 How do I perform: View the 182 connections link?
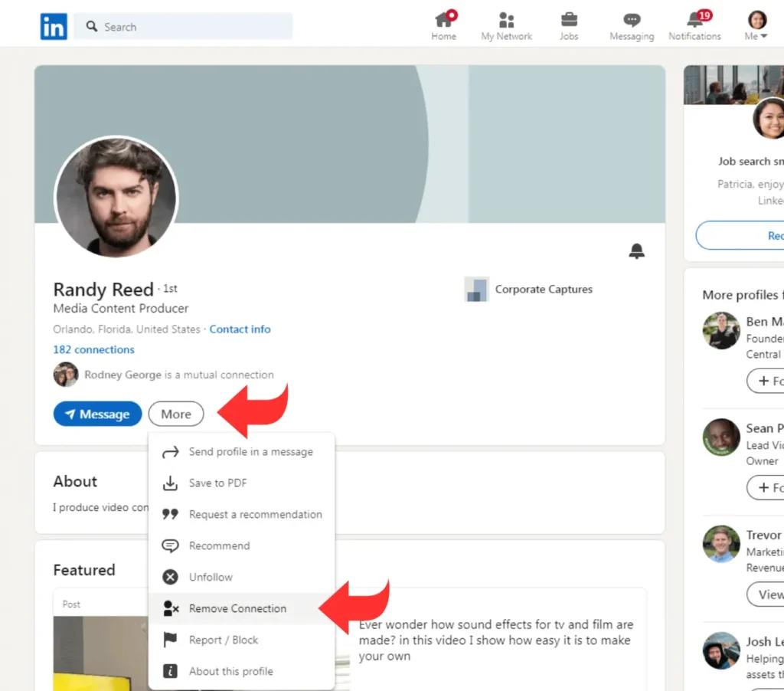point(94,349)
